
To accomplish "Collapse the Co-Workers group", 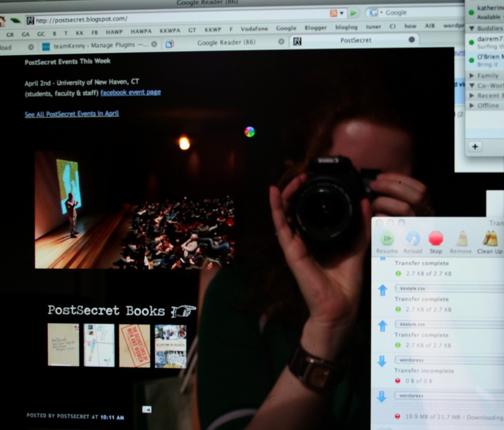I will pyautogui.click(x=472, y=86).
